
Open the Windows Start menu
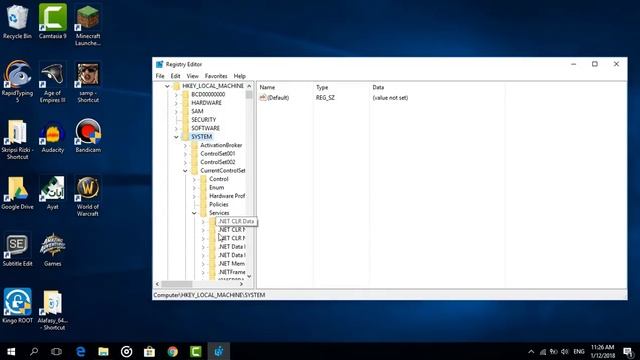click(11, 351)
